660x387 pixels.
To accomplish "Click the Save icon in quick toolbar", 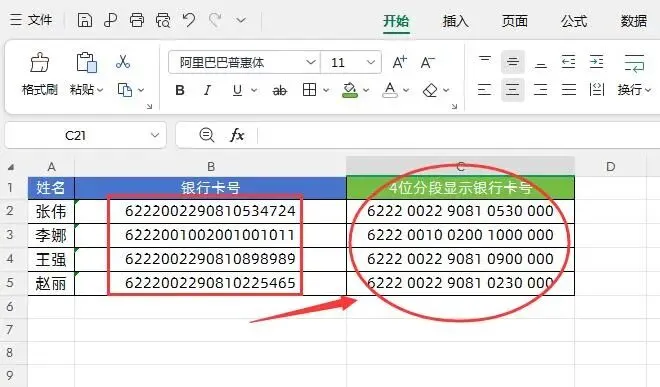I will 85,20.
